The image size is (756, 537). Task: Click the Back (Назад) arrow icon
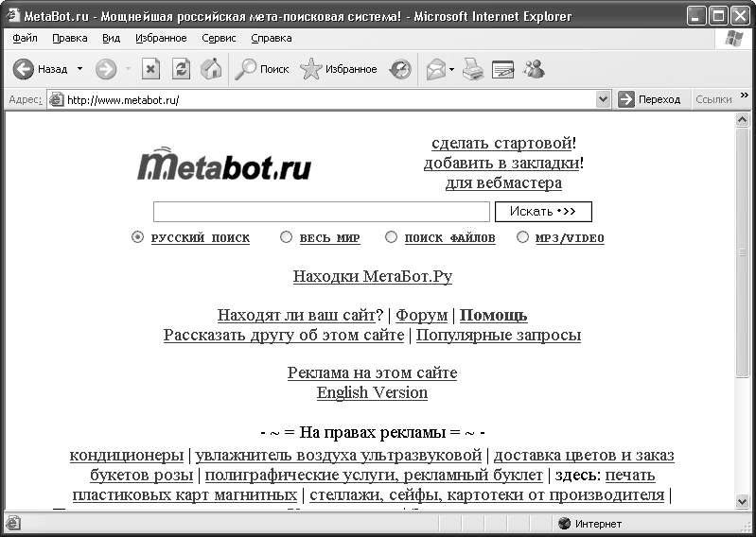coord(23,69)
